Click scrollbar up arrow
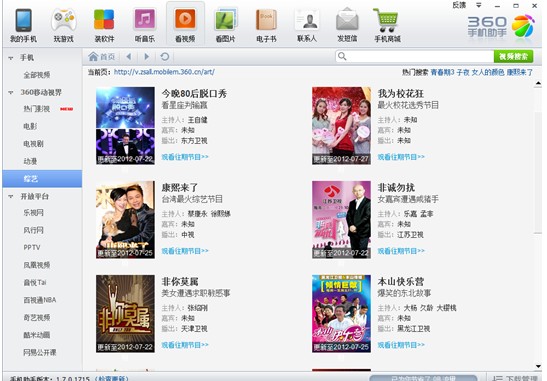Image resolution: width=547 pixels, height=381 pixels. [x=538, y=83]
